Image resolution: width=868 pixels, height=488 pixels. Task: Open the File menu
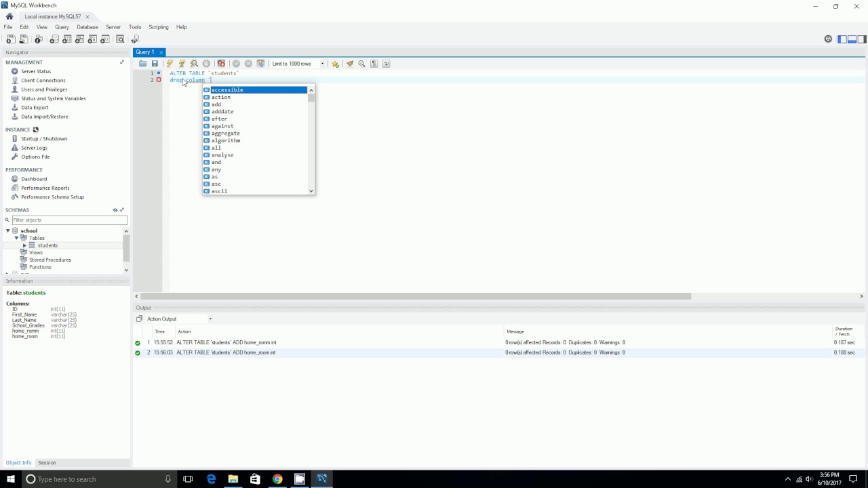tap(8, 27)
